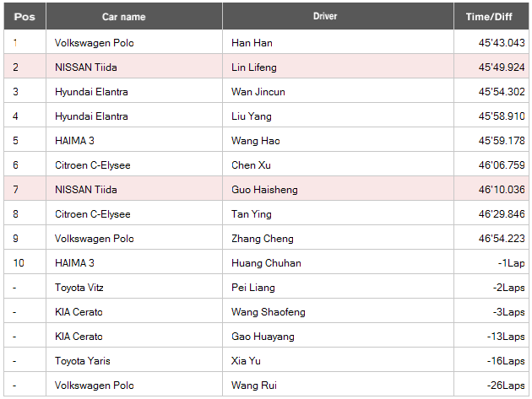Select the Toyota Vitz car name
532x399 pixels.
[79, 288]
